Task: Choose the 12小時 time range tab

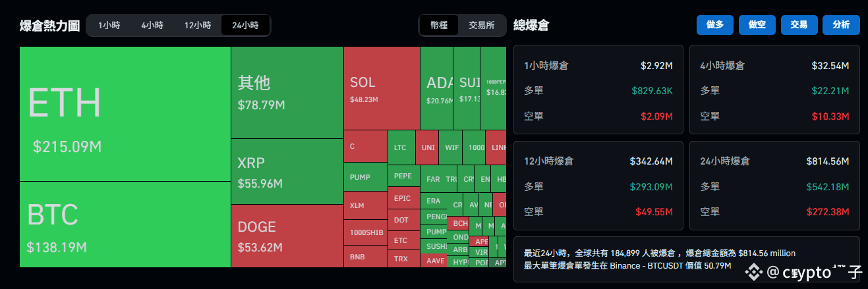Action: pos(198,26)
